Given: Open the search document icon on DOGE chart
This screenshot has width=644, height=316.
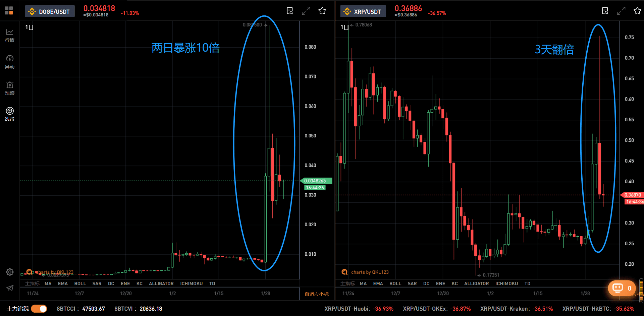Looking at the screenshot, I should [290, 11].
